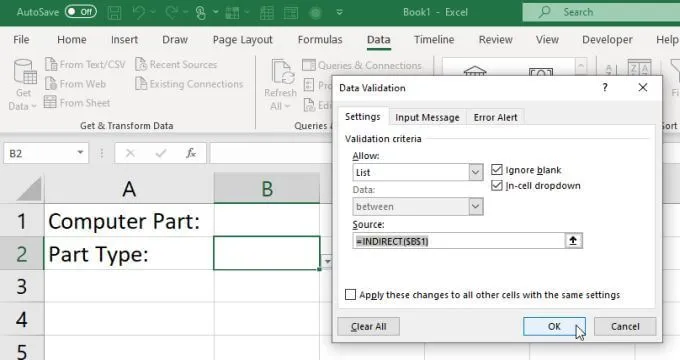Screen dimensions: 680x360
Task: Toggle the AutoSave switch
Action: (81, 12)
